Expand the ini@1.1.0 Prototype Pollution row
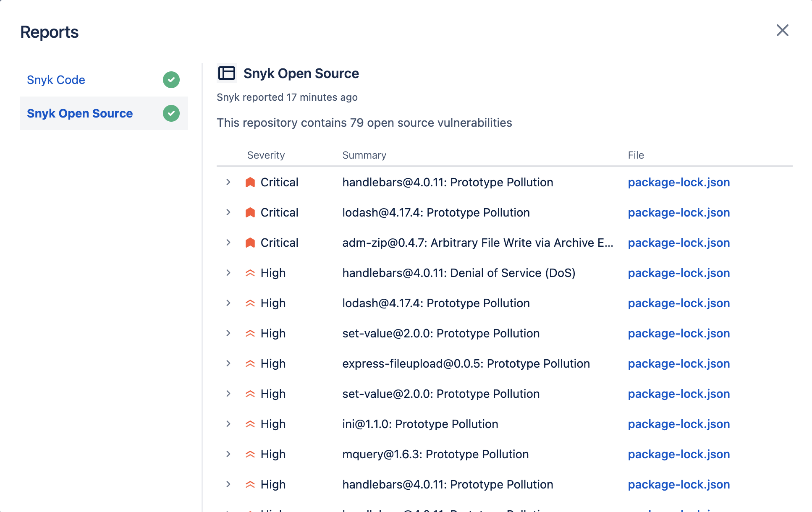The height and width of the screenshot is (512, 812). [228, 424]
